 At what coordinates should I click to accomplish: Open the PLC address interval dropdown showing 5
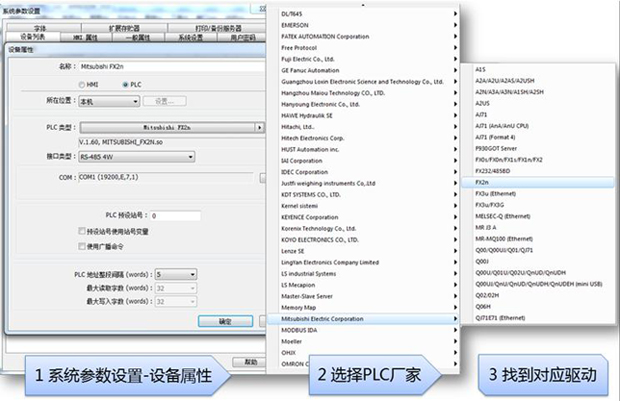(x=176, y=274)
